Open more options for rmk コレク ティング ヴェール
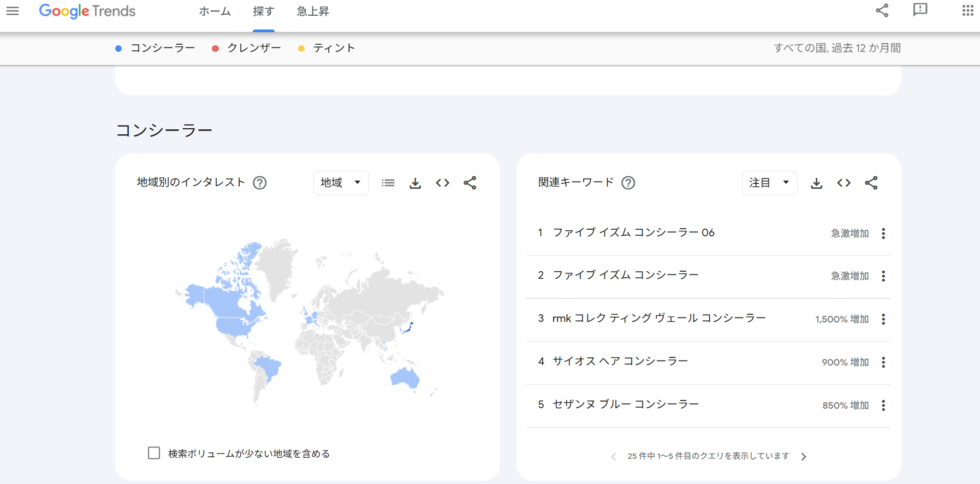 tap(883, 319)
